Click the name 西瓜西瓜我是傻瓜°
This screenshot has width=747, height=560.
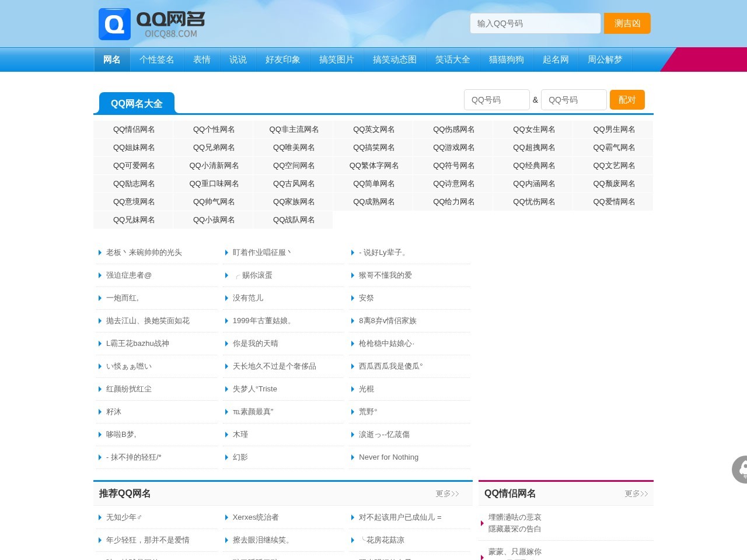[391, 366]
